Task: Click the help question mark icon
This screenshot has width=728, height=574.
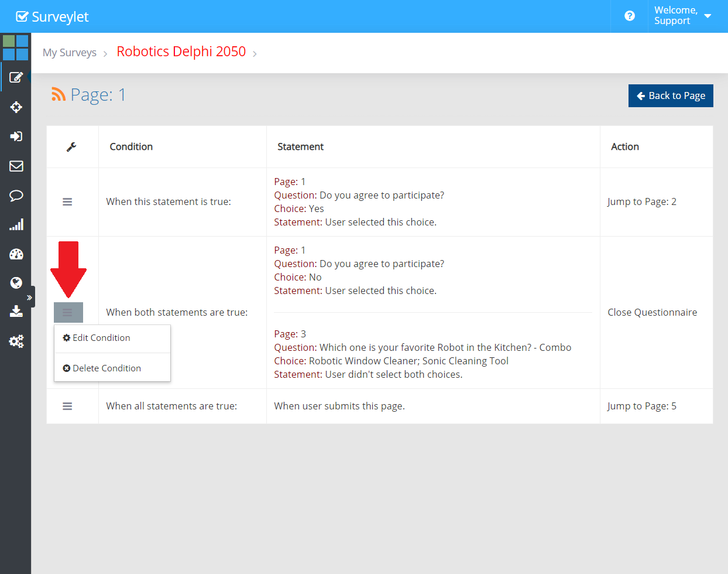Action: pos(630,16)
